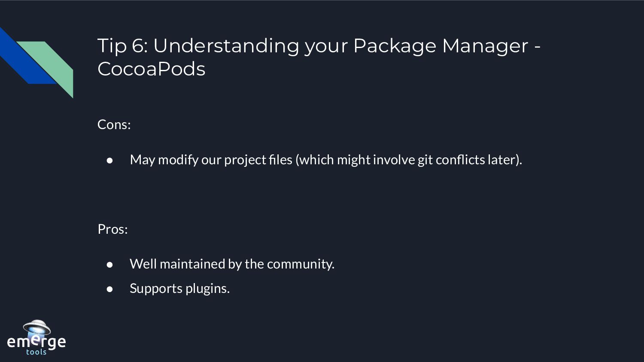Click the word "Understanding" in the title
The width and height of the screenshot is (644, 362).
226,46
